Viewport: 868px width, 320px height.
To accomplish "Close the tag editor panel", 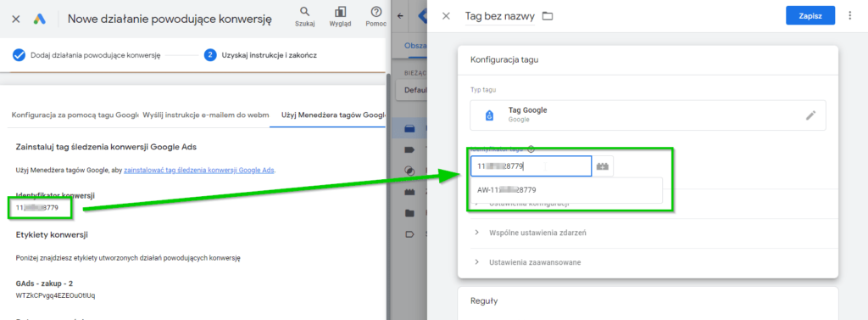I will click(446, 16).
